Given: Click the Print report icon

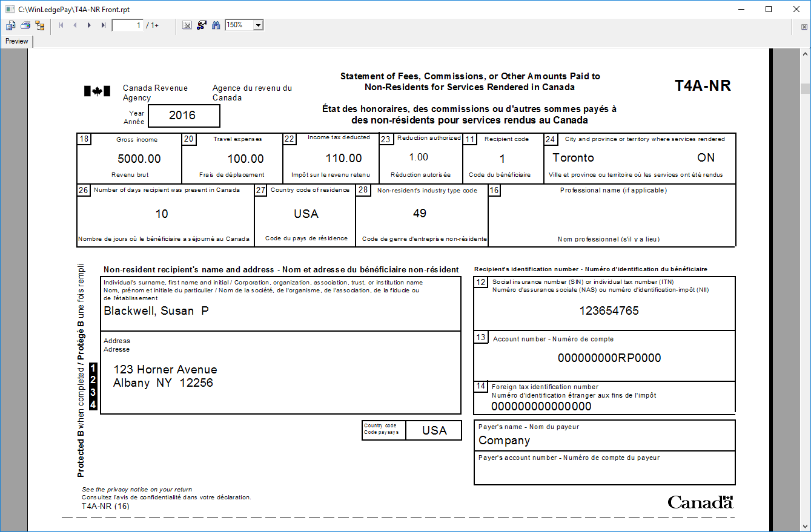Looking at the screenshot, I should click(x=25, y=25).
